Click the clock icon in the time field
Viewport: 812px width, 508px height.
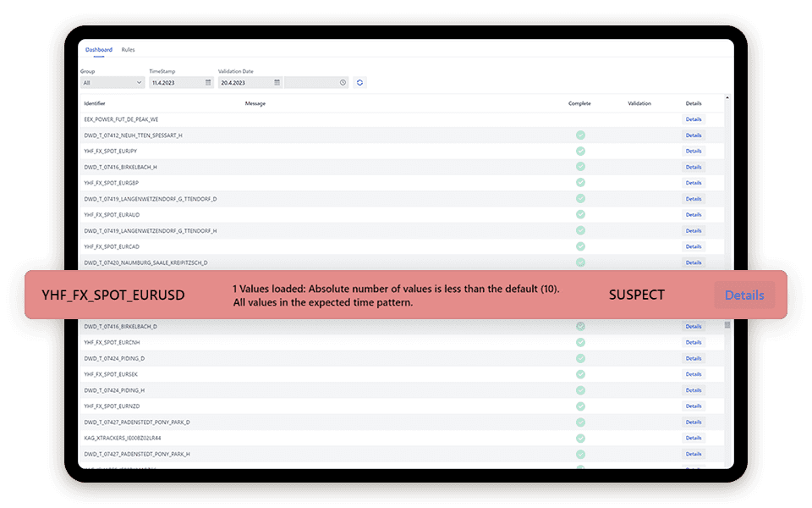click(342, 81)
